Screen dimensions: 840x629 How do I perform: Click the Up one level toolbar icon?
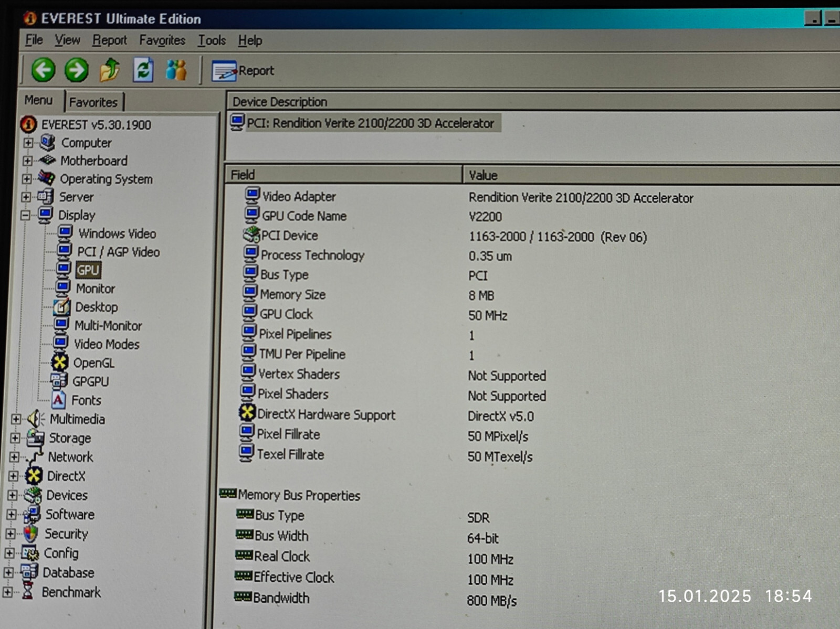(x=110, y=70)
